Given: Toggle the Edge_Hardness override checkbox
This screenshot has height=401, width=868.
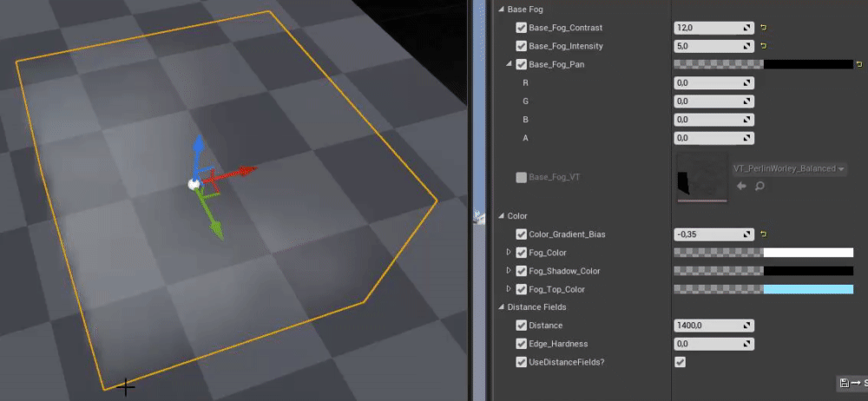Looking at the screenshot, I should pyautogui.click(x=521, y=344).
